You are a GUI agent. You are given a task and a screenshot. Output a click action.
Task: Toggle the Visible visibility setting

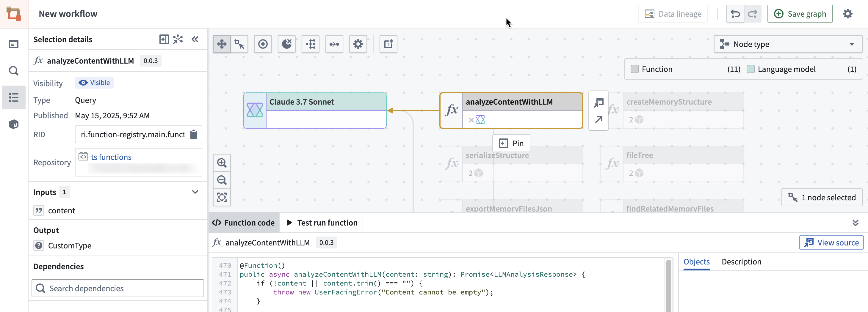coord(94,83)
